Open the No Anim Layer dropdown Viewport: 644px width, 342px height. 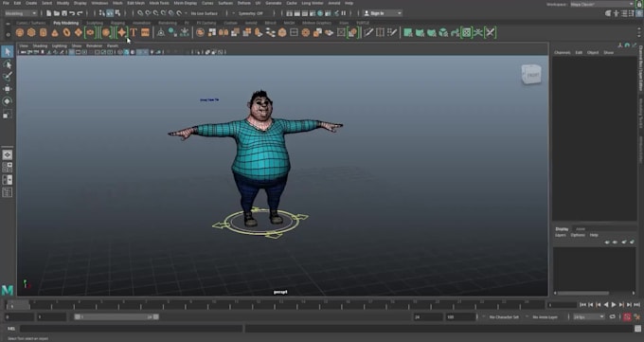coord(545,317)
